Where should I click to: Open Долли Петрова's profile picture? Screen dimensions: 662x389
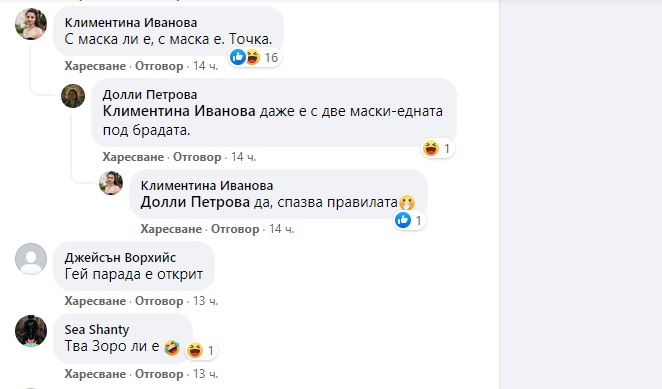pos(73,96)
